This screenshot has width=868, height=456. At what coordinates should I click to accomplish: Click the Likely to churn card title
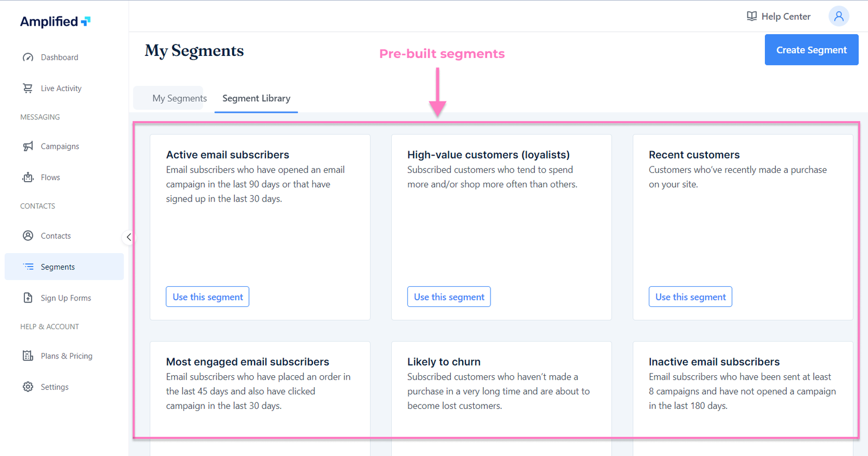(x=444, y=362)
